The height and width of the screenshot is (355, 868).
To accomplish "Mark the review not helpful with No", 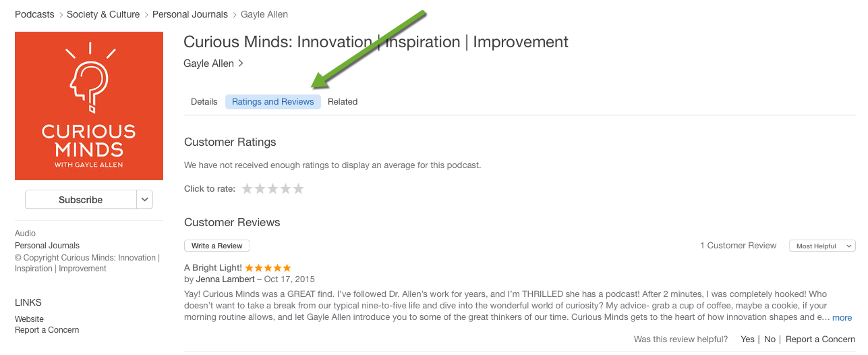I will 770,339.
